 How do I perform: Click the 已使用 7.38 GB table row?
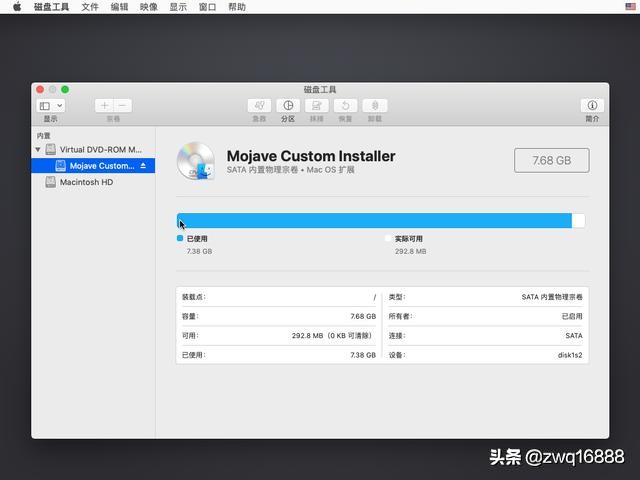point(279,355)
